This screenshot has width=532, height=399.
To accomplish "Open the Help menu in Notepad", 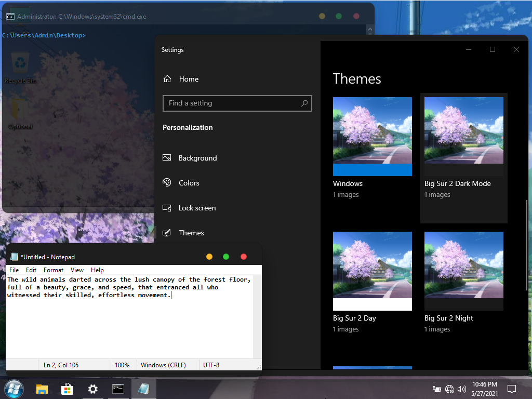I will [97, 270].
